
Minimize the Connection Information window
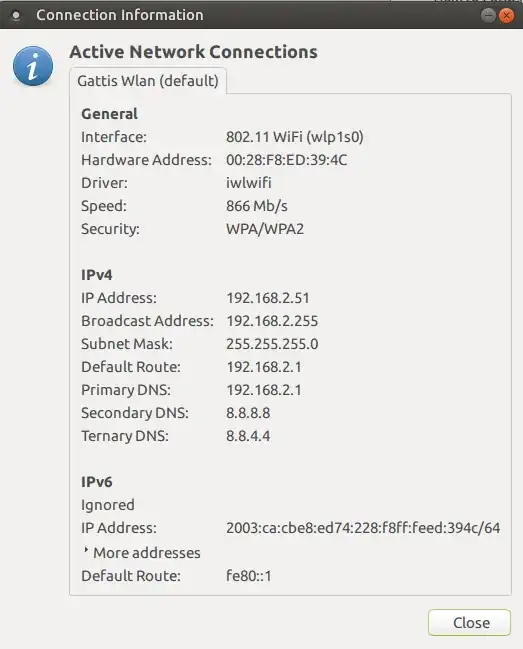tap(488, 15)
